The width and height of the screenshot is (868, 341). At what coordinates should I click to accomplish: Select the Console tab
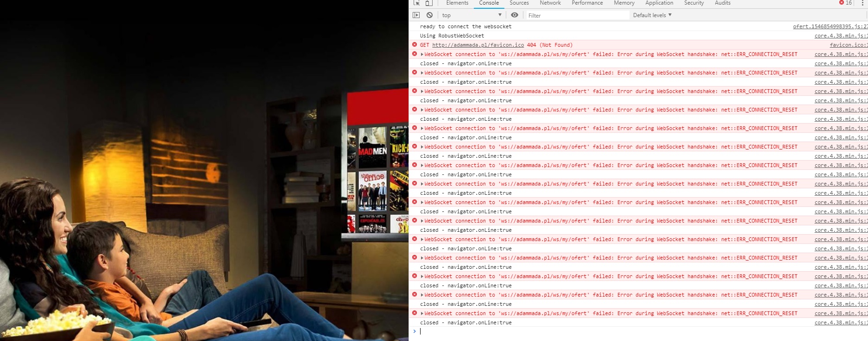pyautogui.click(x=489, y=3)
